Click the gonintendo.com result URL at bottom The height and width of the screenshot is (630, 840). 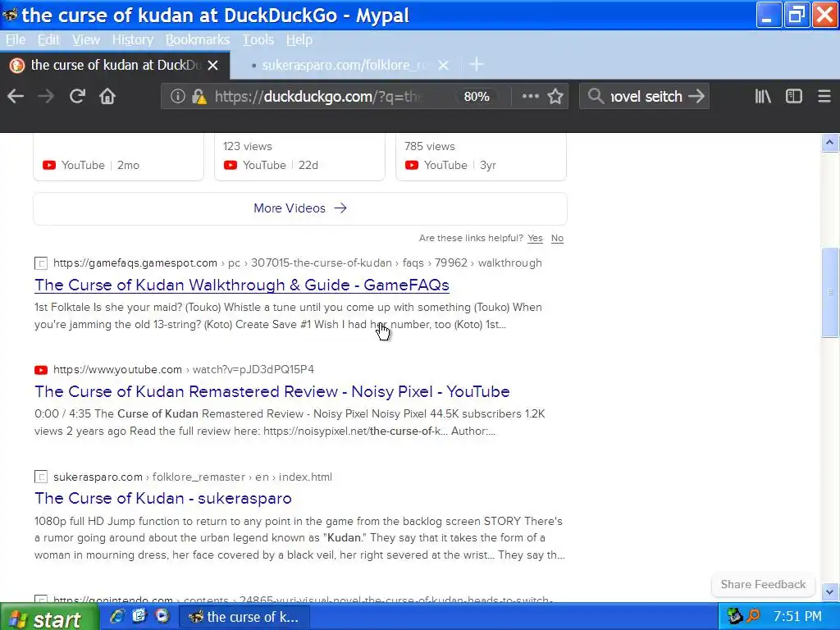pyautogui.click(x=303, y=599)
